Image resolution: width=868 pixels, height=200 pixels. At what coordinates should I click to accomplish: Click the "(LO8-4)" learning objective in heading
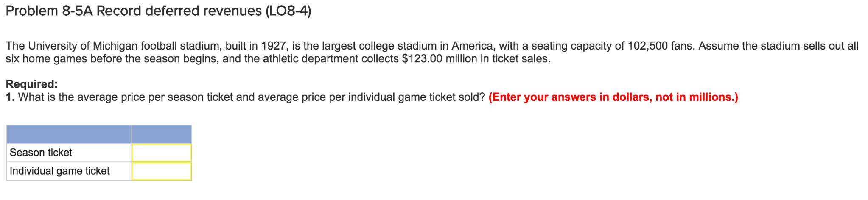click(x=288, y=11)
